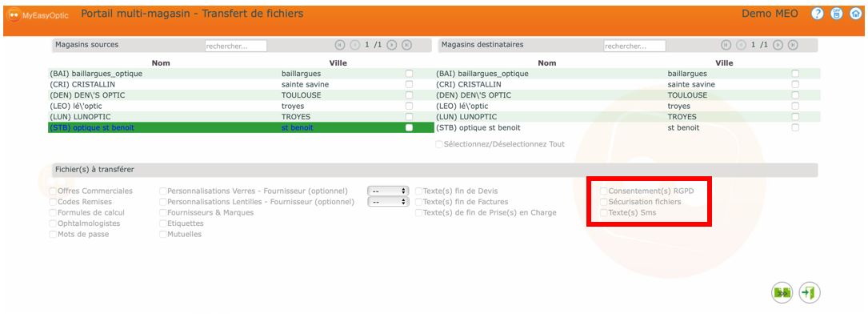The height and width of the screenshot is (318, 868).
Task: Go to last page of Magasins destinataires
Action: click(793, 45)
